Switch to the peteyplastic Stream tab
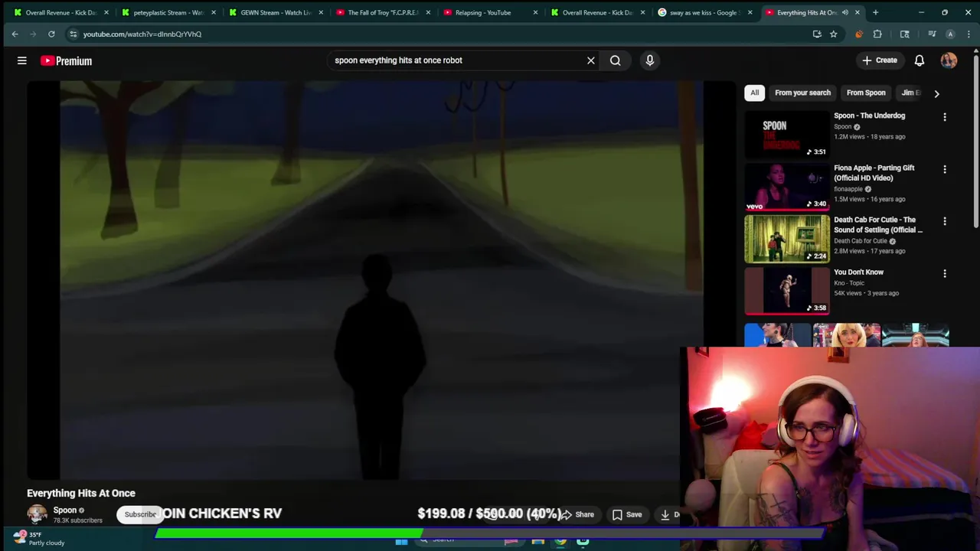Screen dimensions: 980x551 168,12
